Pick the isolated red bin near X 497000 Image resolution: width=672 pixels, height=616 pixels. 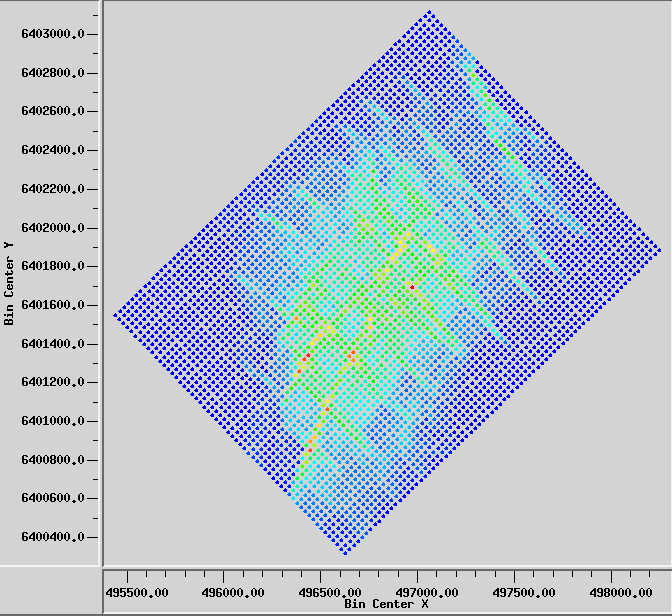click(x=412, y=287)
